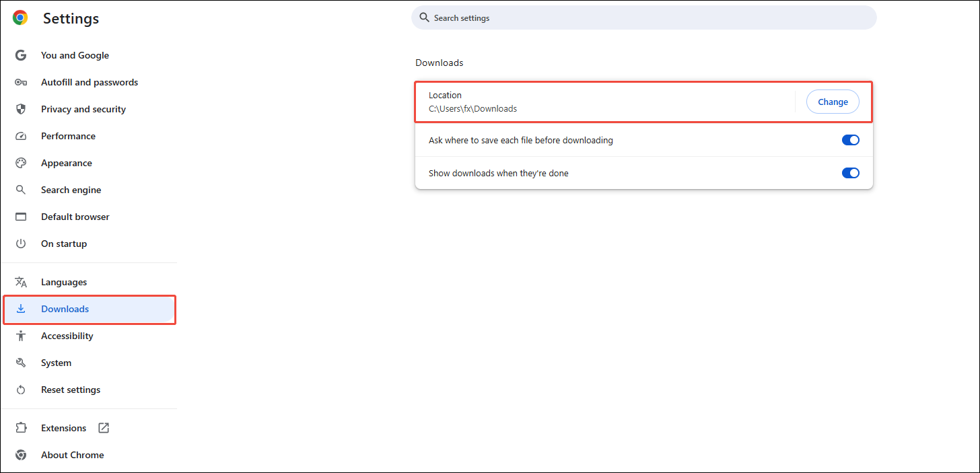
Task: Select the Downloads sidebar item
Action: tap(88, 309)
